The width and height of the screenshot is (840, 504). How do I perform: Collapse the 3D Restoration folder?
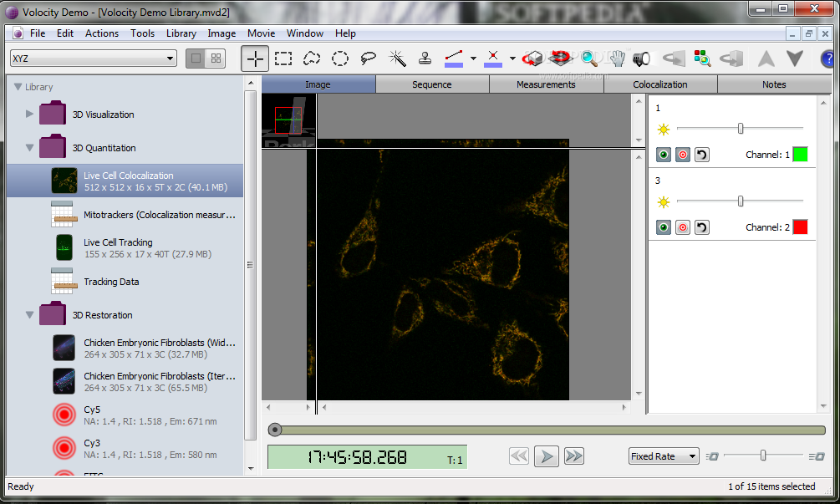pyautogui.click(x=29, y=315)
